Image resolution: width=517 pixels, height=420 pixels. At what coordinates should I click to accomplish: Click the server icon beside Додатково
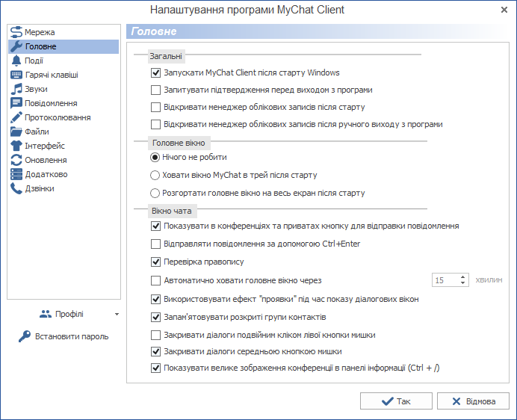(x=16, y=174)
